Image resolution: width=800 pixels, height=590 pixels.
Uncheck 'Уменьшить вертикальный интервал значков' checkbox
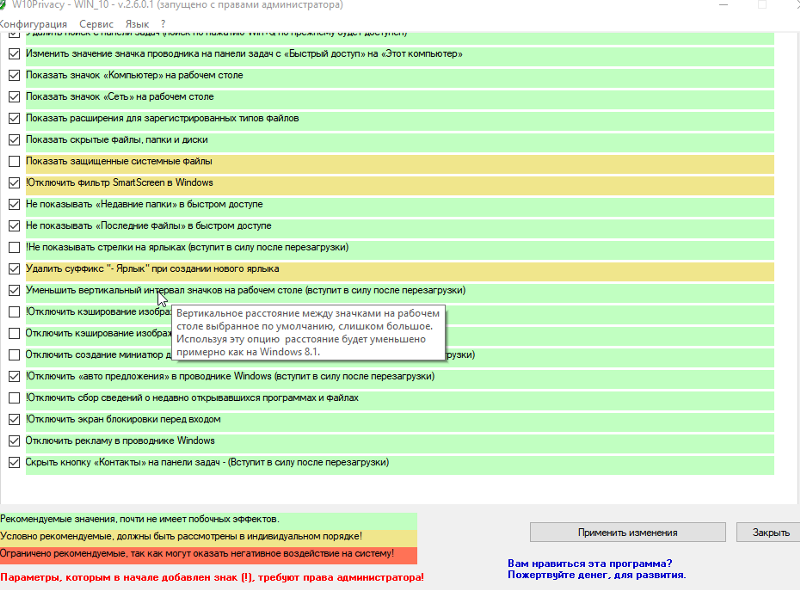tap(14, 290)
